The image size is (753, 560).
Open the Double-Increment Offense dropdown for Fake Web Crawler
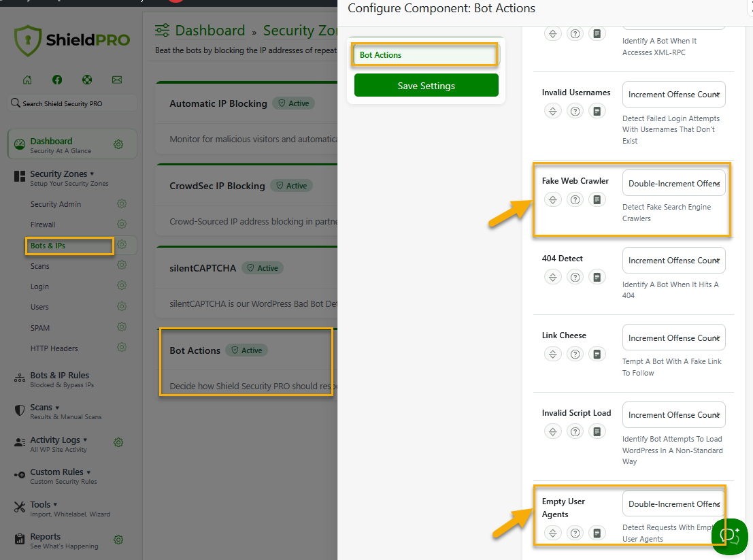[673, 182]
